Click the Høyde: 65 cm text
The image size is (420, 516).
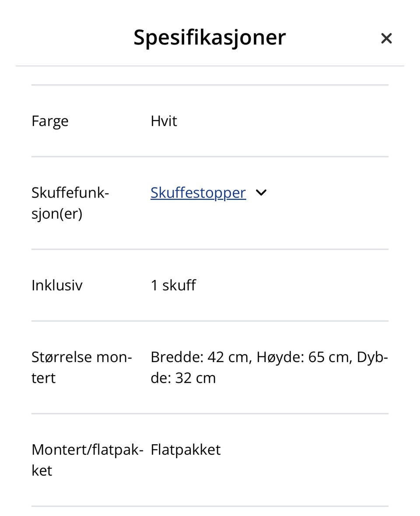(302, 357)
